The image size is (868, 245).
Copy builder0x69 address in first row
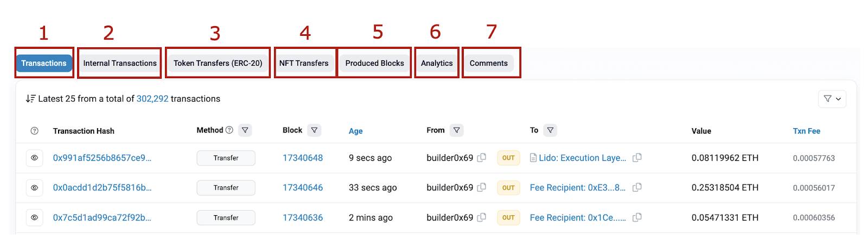[481, 158]
